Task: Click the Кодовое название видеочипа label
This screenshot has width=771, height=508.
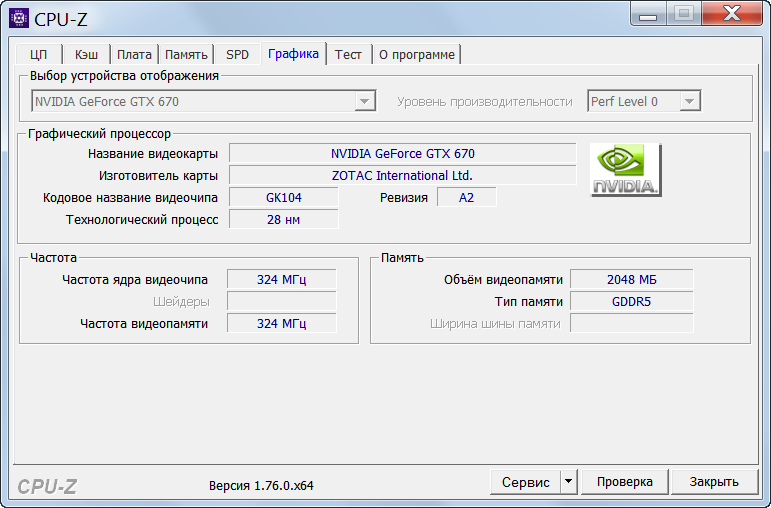Action: (x=130, y=198)
